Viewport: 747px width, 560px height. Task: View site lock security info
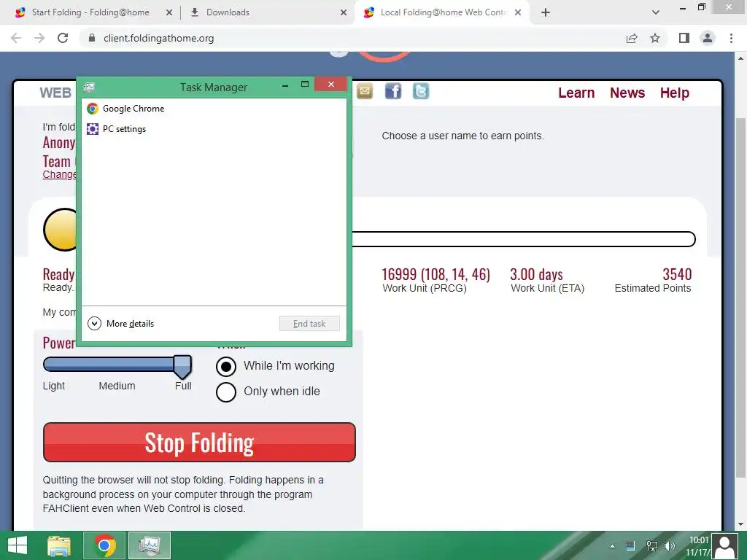[92, 38]
